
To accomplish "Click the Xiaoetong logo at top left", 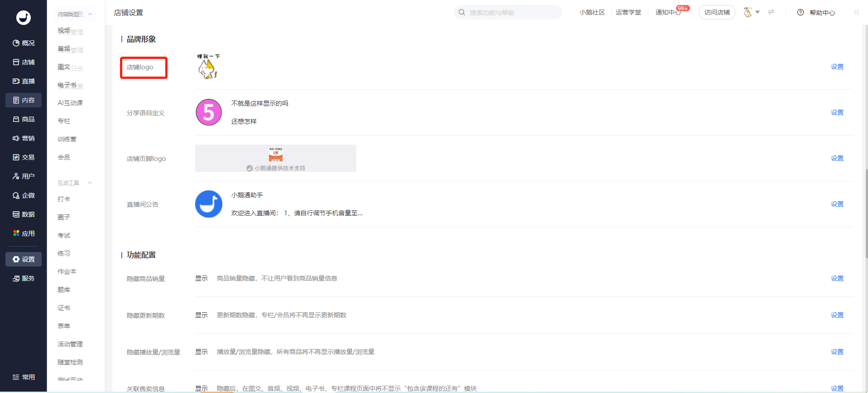I will pos(24,18).
